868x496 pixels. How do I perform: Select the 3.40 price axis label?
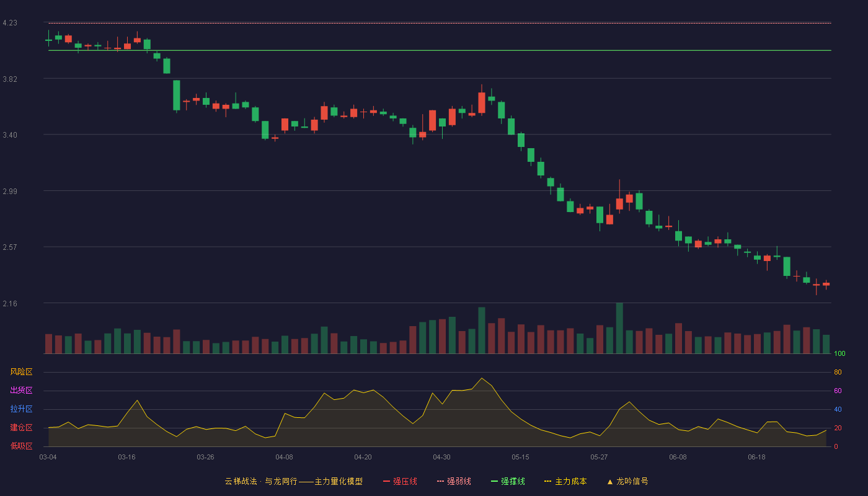tap(10, 135)
